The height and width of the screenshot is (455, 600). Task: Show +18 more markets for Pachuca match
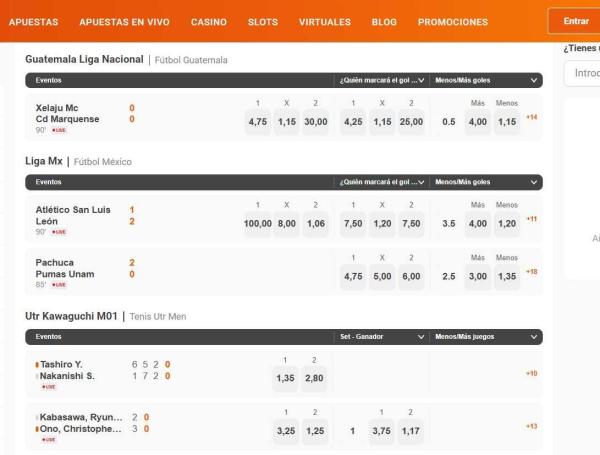[532, 272]
